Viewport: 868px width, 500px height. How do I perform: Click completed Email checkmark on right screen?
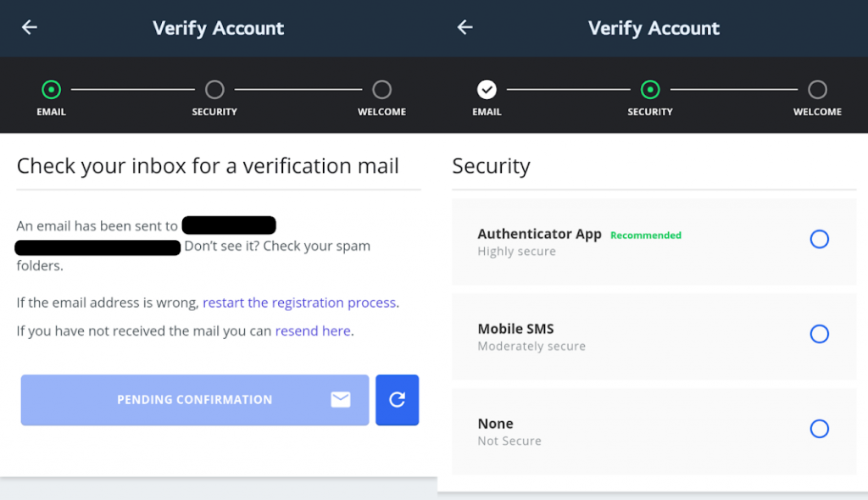click(x=487, y=89)
